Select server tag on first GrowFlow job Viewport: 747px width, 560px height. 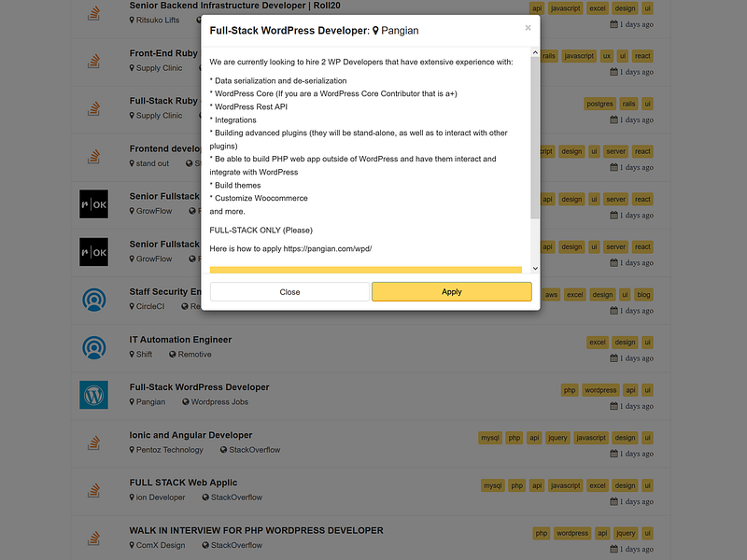click(615, 199)
